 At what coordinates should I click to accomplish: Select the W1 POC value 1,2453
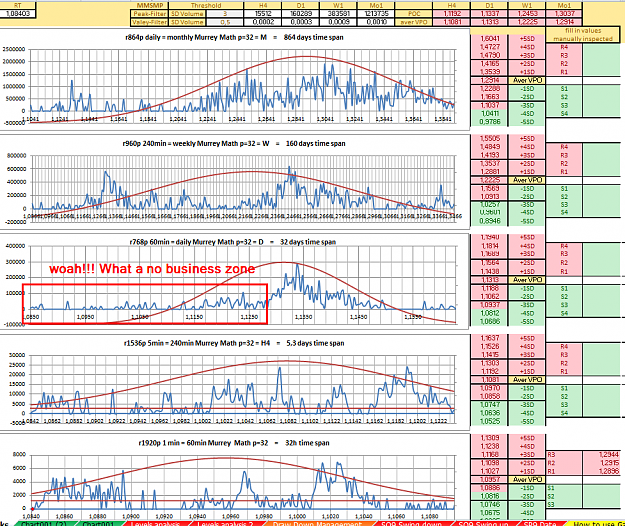click(x=527, y=14)
